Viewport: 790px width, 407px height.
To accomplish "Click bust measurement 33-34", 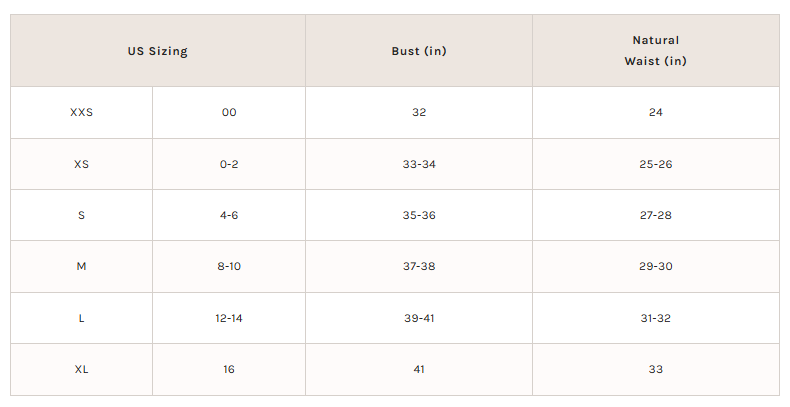I will (x=419, y=164).
